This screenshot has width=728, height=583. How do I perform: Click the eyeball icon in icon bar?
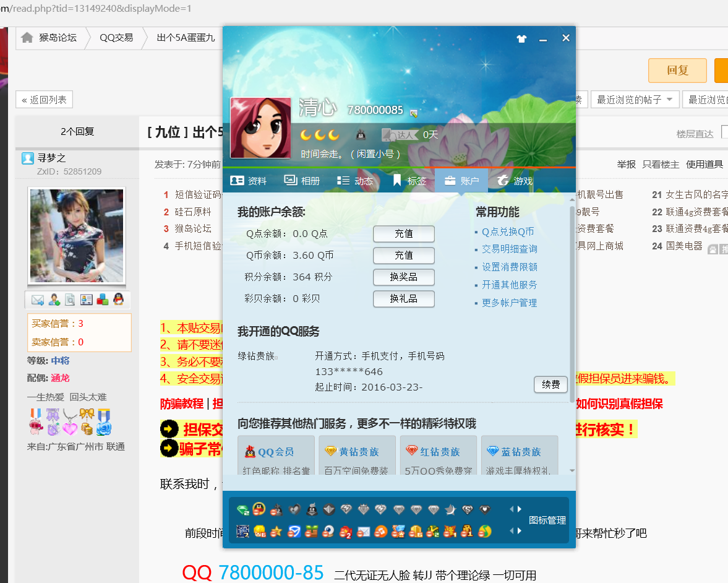coord(328,532)
